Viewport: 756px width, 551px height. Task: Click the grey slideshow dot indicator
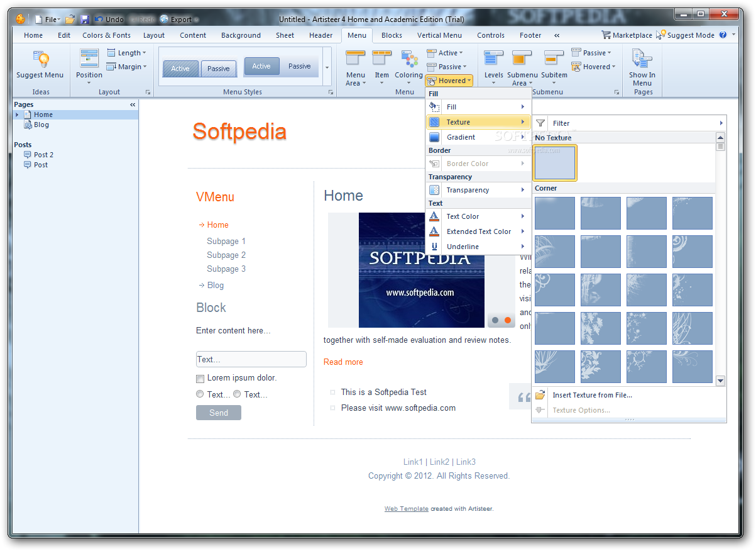tap(495, 320)
